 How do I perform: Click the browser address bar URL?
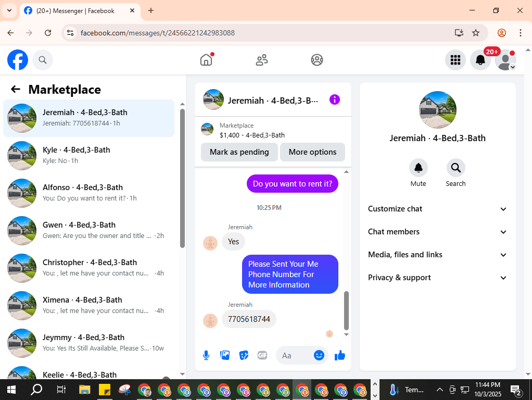coord(157,33)
